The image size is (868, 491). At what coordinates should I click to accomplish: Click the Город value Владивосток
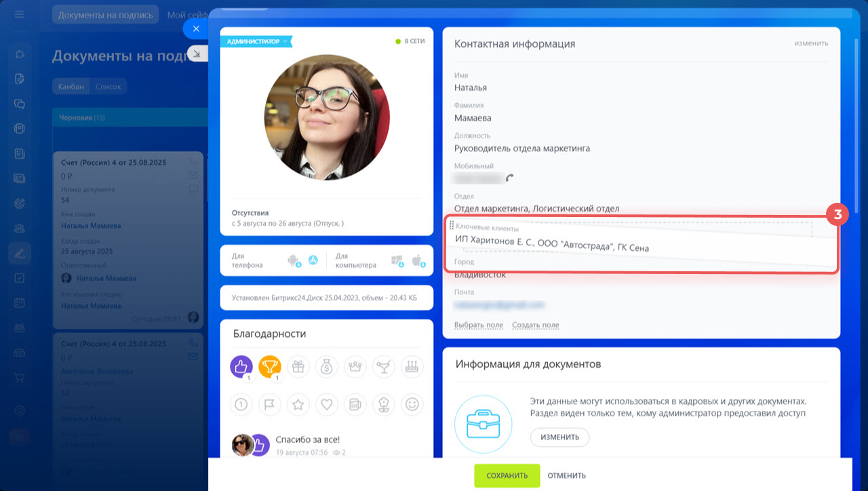(x=480, y=275)
